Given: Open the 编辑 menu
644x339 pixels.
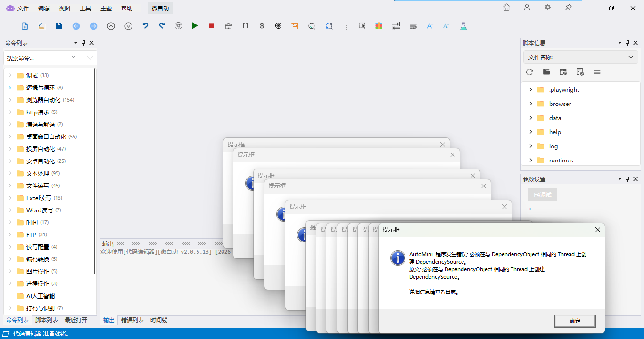Looking at the screenshot, I should [x=44, y=8].
